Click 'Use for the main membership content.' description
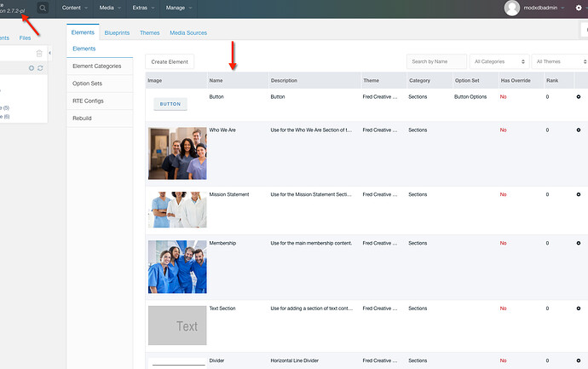Viewport: 588px width, 369px height. click(x=311, y=244)
